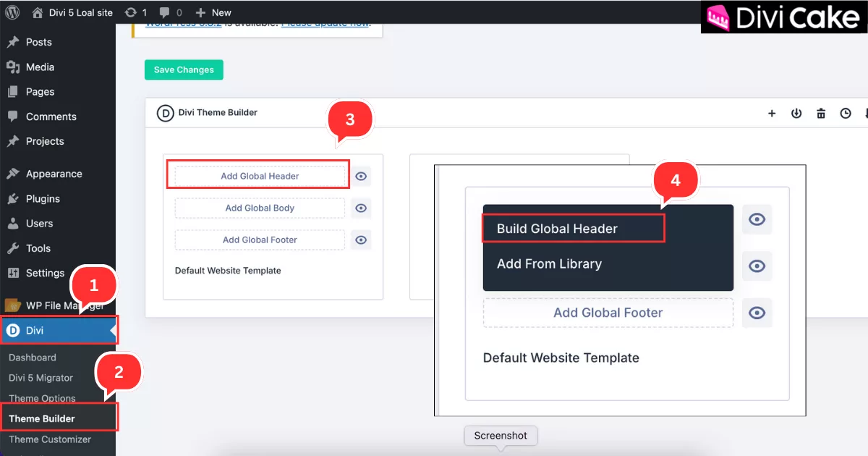This screenshot has width=868, height=456.
Task: Click enlarged Add Global Footer in inset
Action: point(608,313)
